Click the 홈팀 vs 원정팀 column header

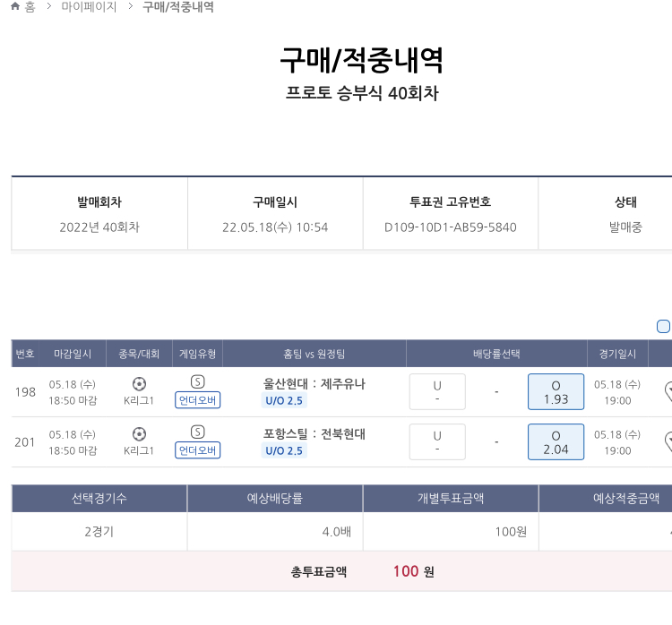314,354
